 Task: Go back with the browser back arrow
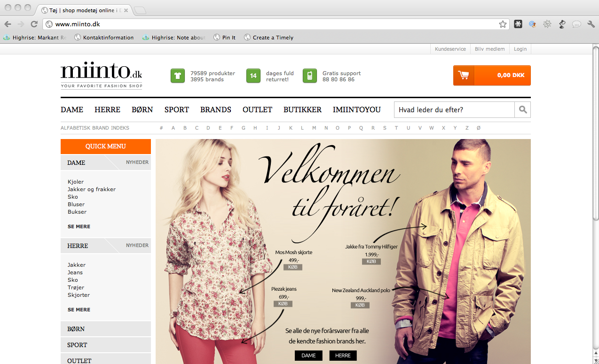(x=8, y=24)
